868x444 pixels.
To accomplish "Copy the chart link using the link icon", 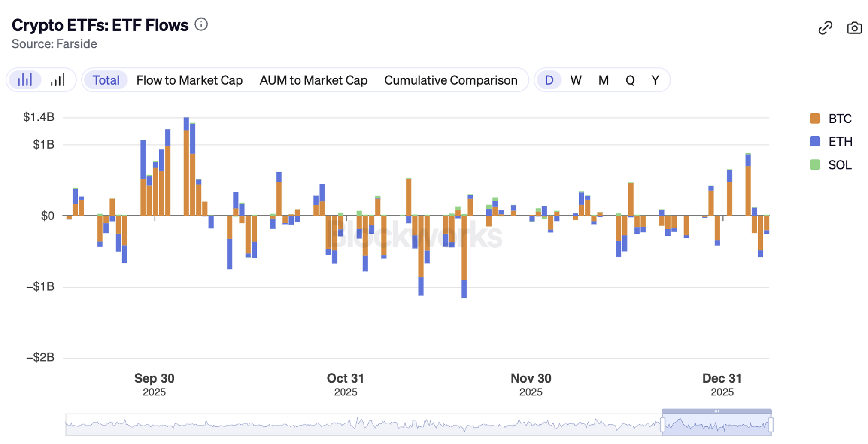I will (x=825, y=28).
